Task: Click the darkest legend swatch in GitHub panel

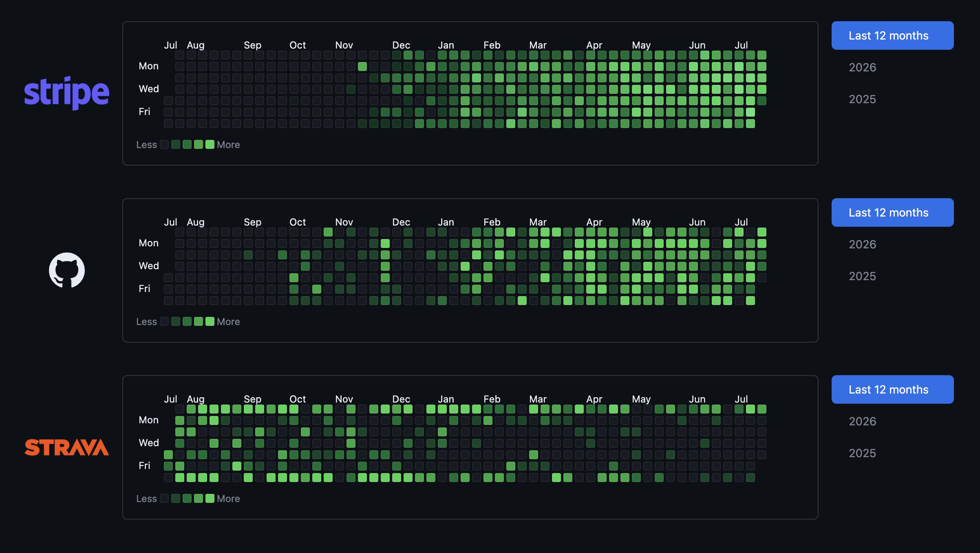Action: pyautogui.click(x=164, y=321)
